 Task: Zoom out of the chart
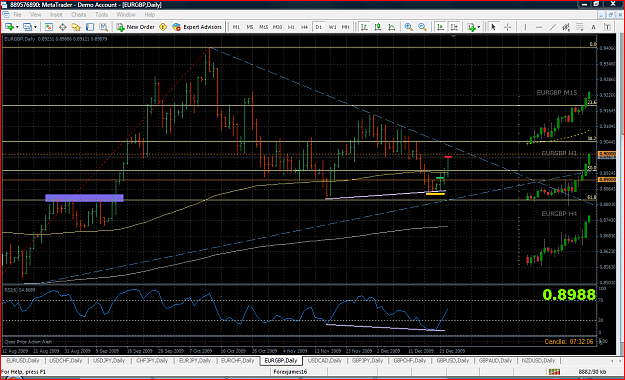[x=422, y=27]
